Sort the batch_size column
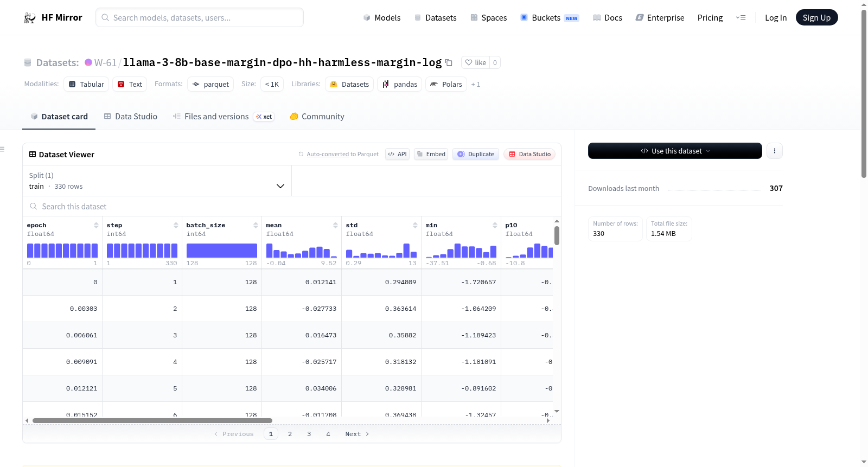This screenshot has height=467, width=868. pos(256,225)
